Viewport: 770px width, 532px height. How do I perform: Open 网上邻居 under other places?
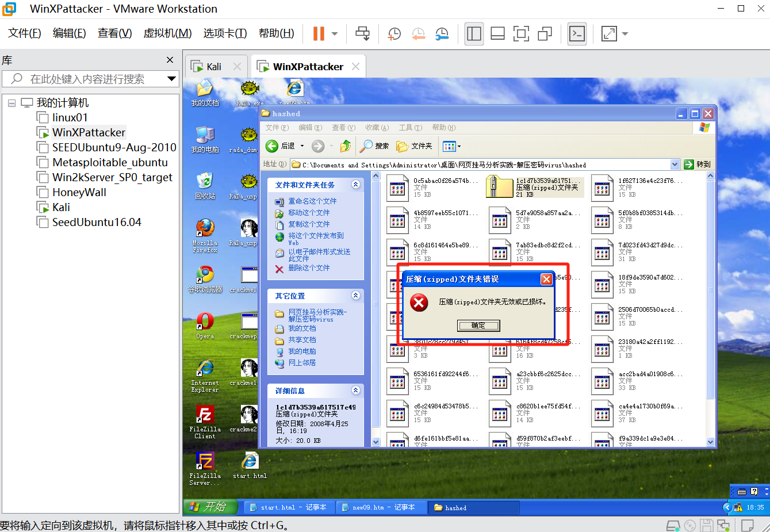coord(302,363)
